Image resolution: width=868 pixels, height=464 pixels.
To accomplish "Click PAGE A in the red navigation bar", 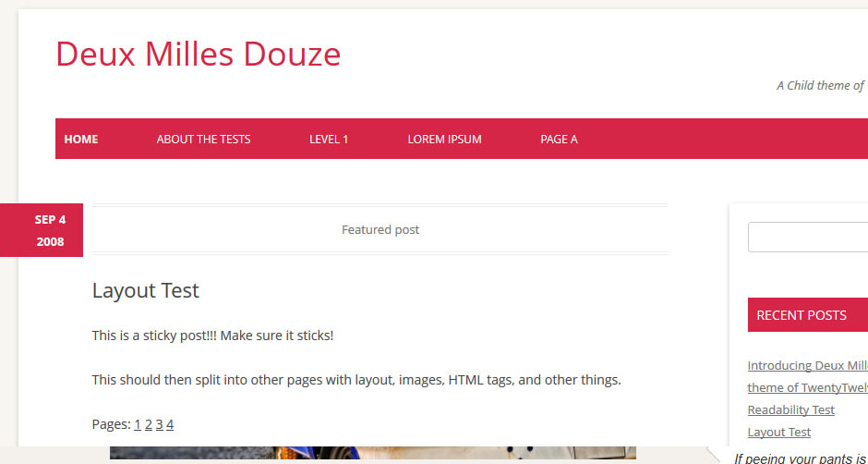I will pos(559,140).
